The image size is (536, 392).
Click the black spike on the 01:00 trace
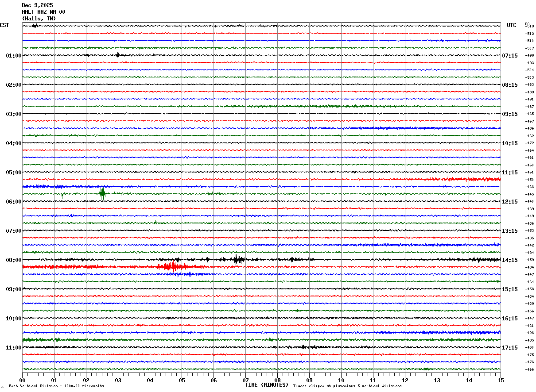click(x=117, y=55)
